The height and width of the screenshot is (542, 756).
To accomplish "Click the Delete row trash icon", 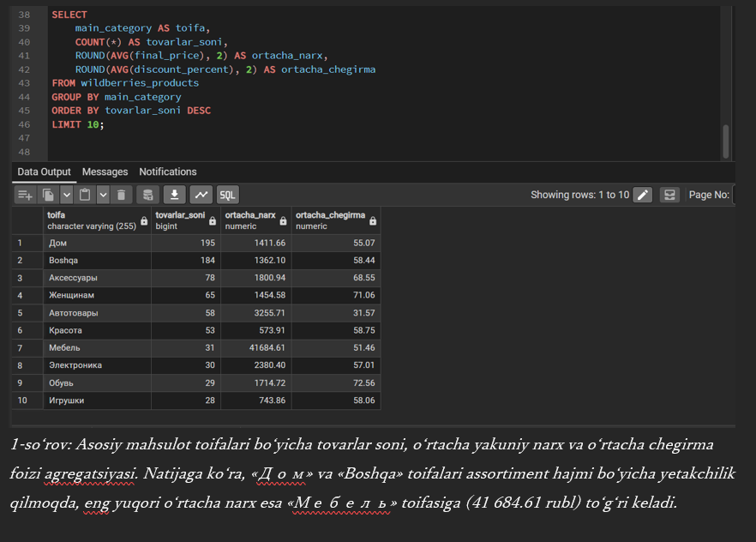I will point(122,195).
